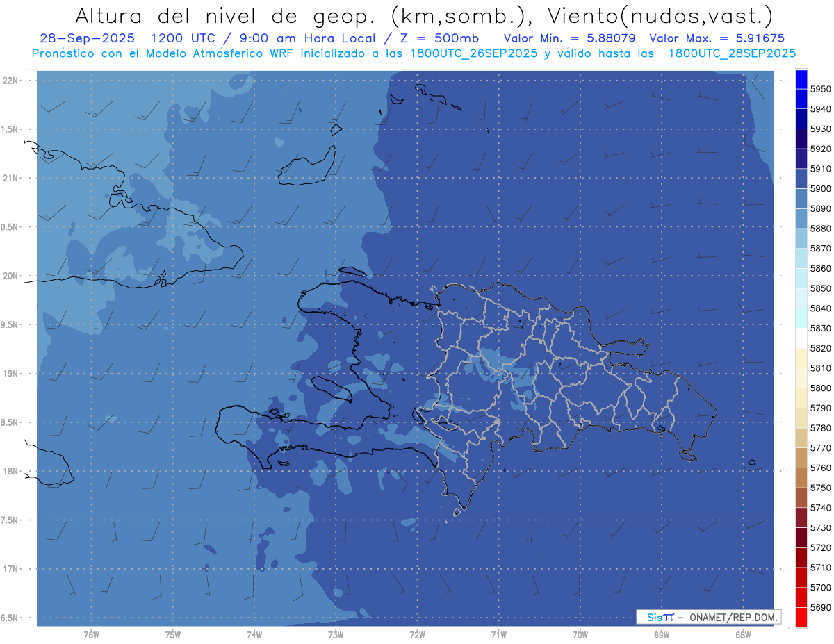Select the date text '28-Sep-2025'
The image size is (834, 644).
[86, 39]
